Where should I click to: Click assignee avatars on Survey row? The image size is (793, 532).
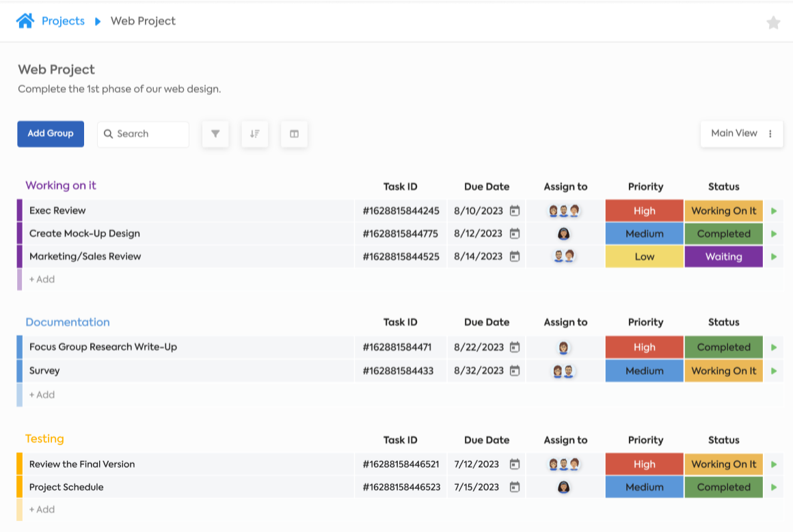click(563, 371)
